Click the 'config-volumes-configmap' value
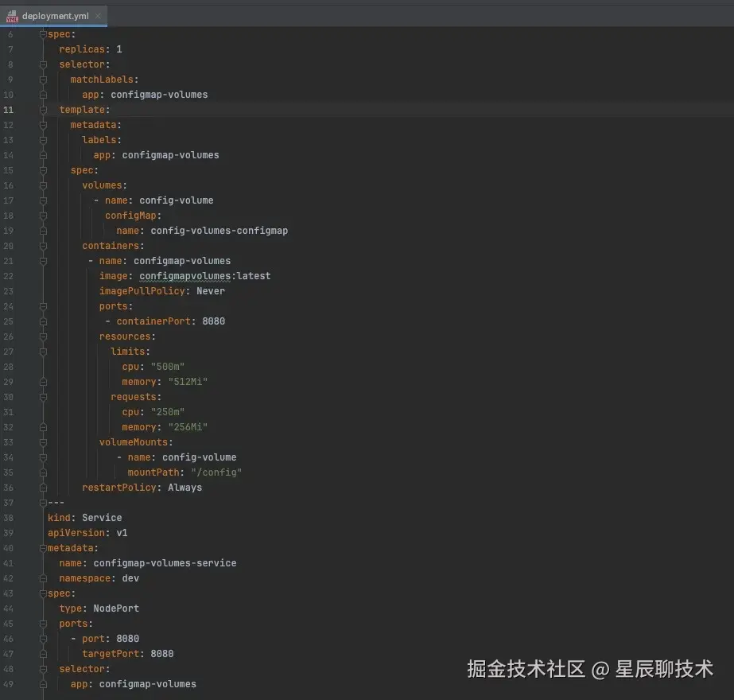Image resolution: width=734 pixels, height=700 pixels. (219, 231)
